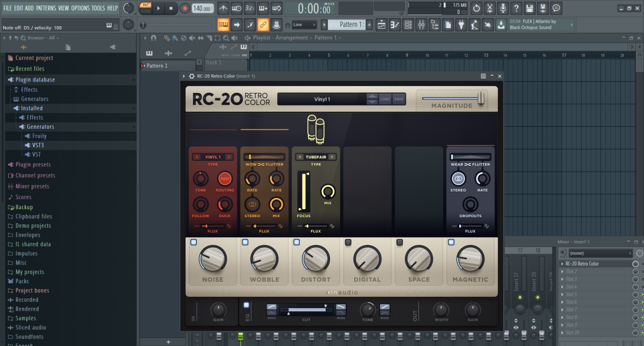Click the chat bubble icon in toolbar
The width and height of the screenshot is (644, 346).
tap(556, 8)
